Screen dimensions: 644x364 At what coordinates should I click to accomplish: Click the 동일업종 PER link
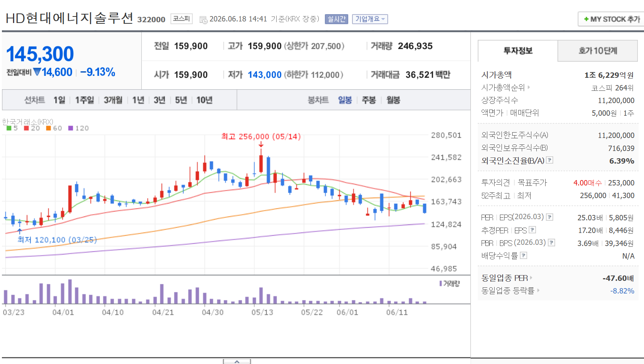coord(505,278)
